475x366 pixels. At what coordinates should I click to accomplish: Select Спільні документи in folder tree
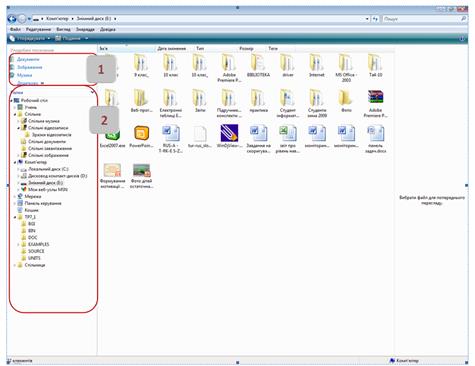click(x=47, y=142)
